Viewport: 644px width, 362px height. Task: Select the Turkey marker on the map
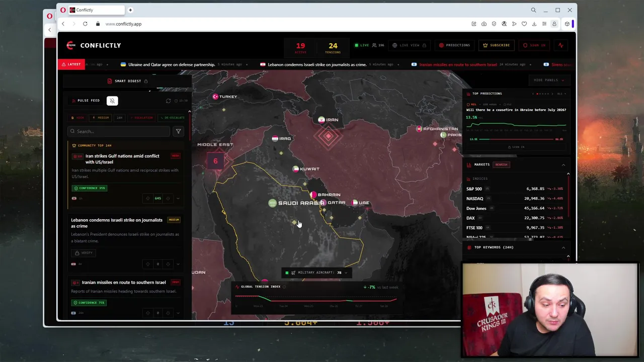pyautogui.click(x=224, y=97)
